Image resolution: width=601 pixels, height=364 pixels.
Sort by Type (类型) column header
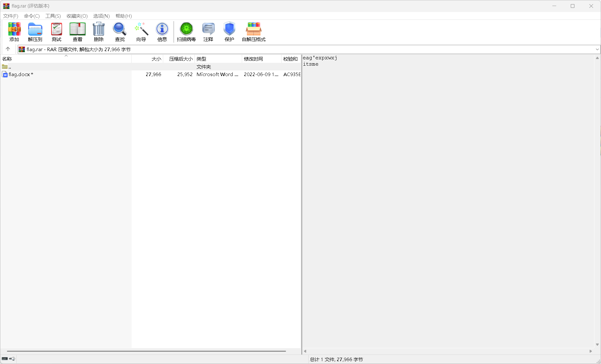coord(218,59)
